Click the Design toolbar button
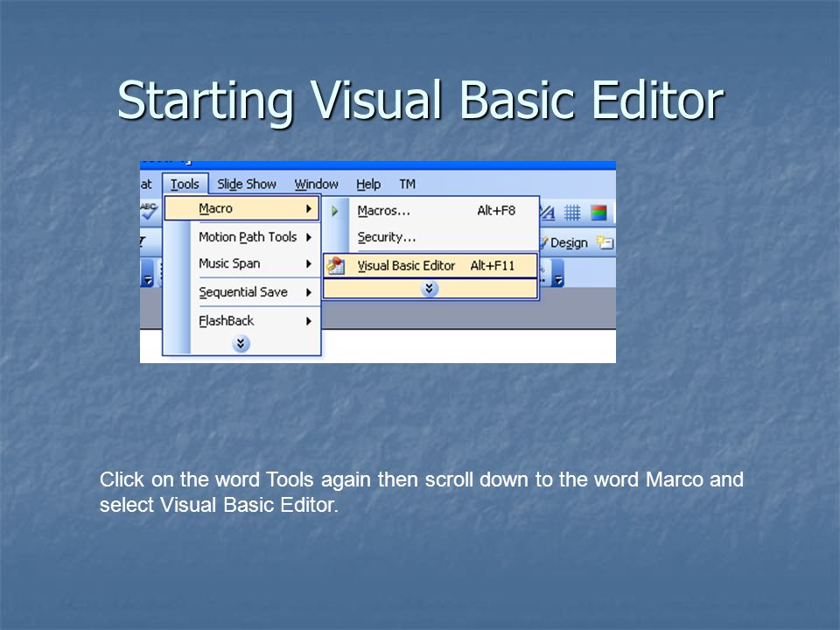 pos(563,242)
